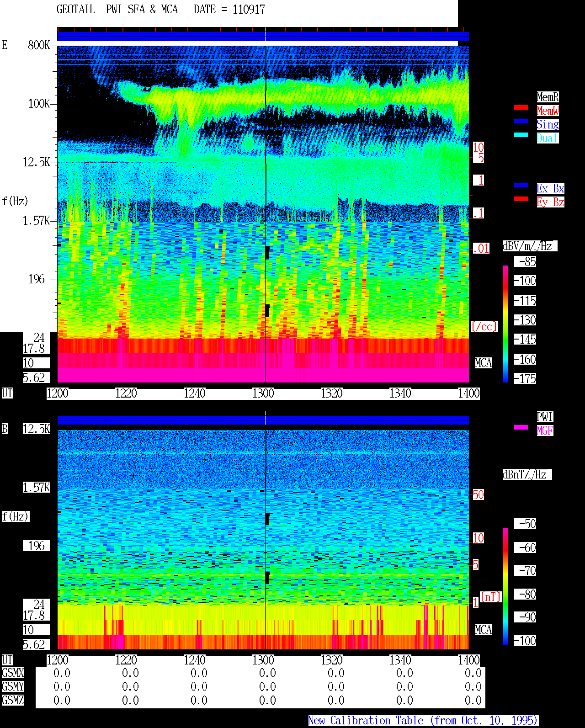Click the GSMX row label
Image resolution: width=585 pixels, height=728 pixels.
tap(13, 673)
